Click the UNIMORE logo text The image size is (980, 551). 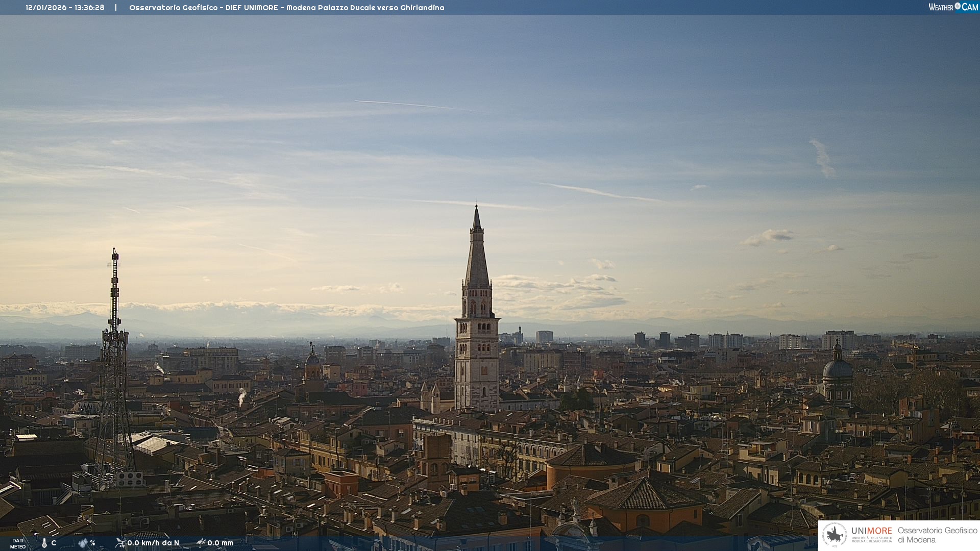(871, 531)
